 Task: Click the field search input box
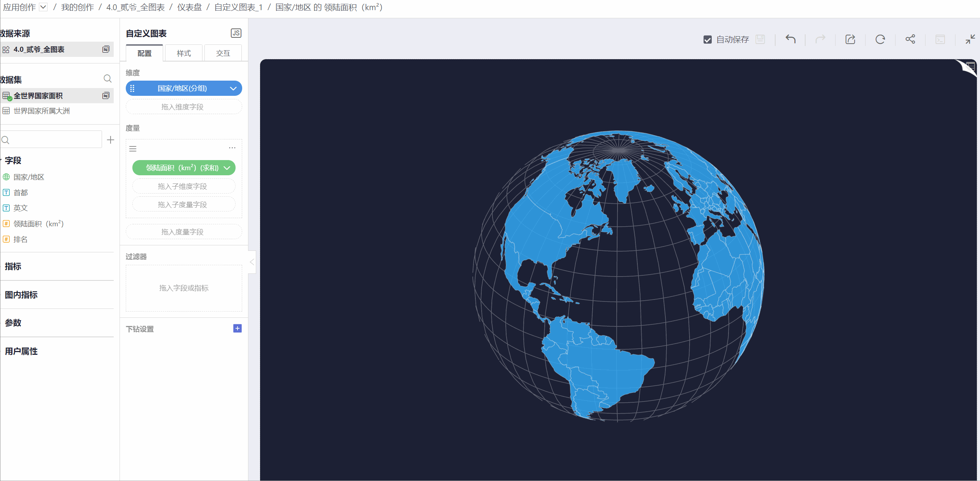point(55,140)
